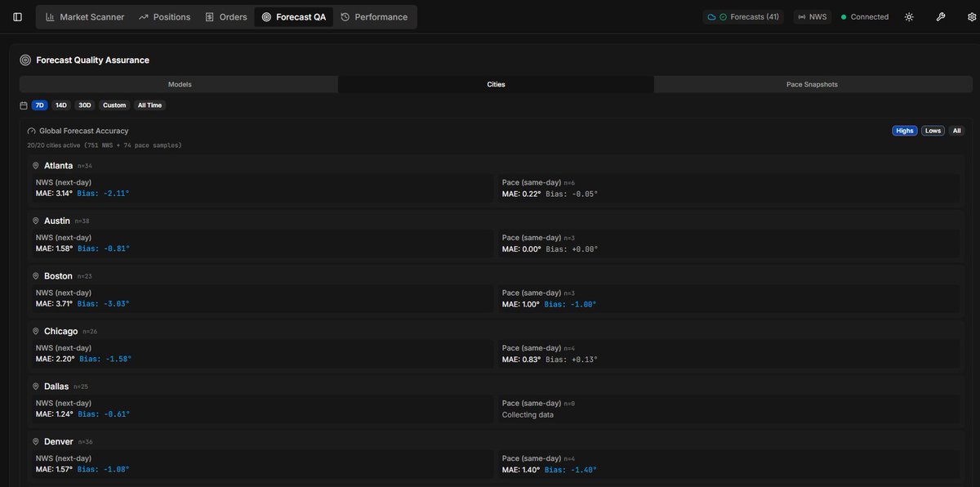Select the 30D date range
The width and height of the screenshot is (980, 487).
click(x=85, y=105)
